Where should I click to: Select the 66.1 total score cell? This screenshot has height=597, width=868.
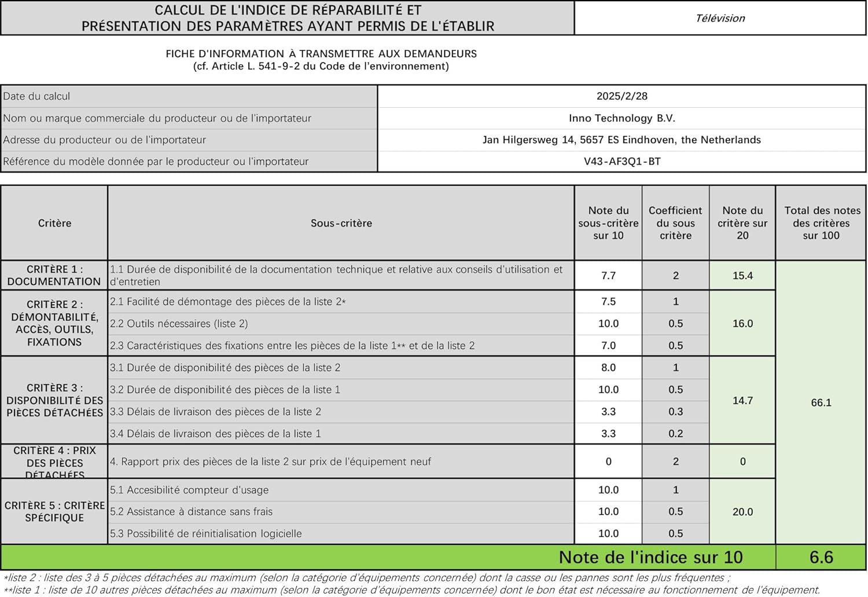tap(821, 402)
